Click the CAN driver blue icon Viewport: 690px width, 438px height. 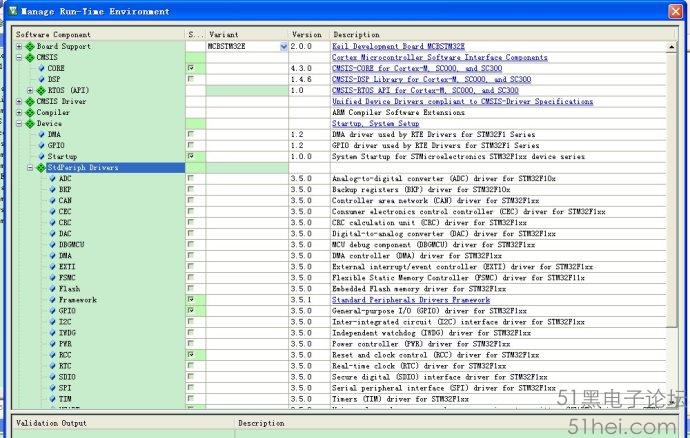click(x=52, y=201)
